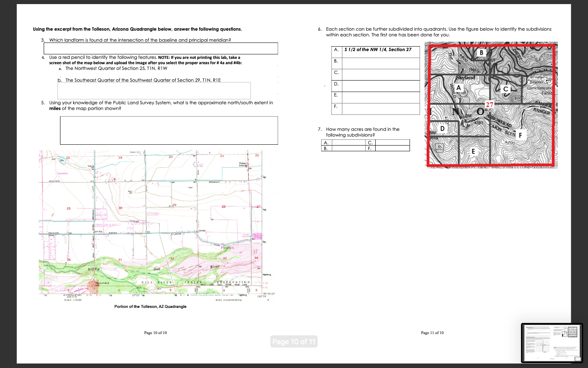Click the large answer box for question 5

(x=169, y=130)
